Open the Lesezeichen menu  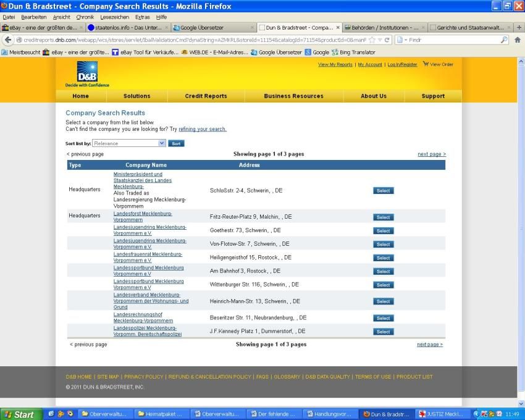coord(115,17)
